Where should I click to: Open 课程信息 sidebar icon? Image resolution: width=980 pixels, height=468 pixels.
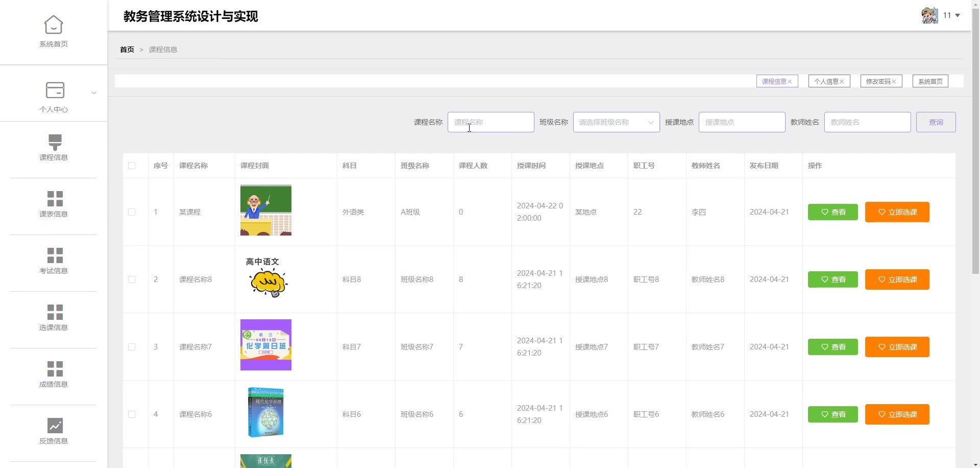(x=55, y=142)
